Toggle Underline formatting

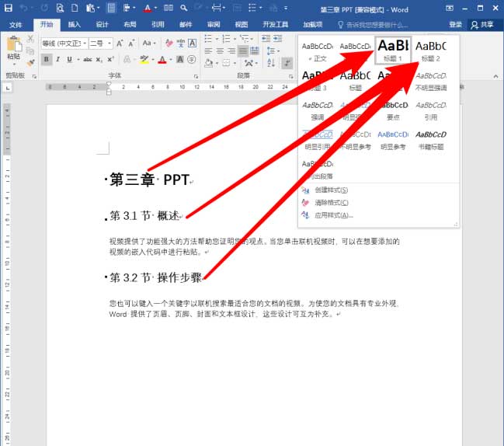69,60
